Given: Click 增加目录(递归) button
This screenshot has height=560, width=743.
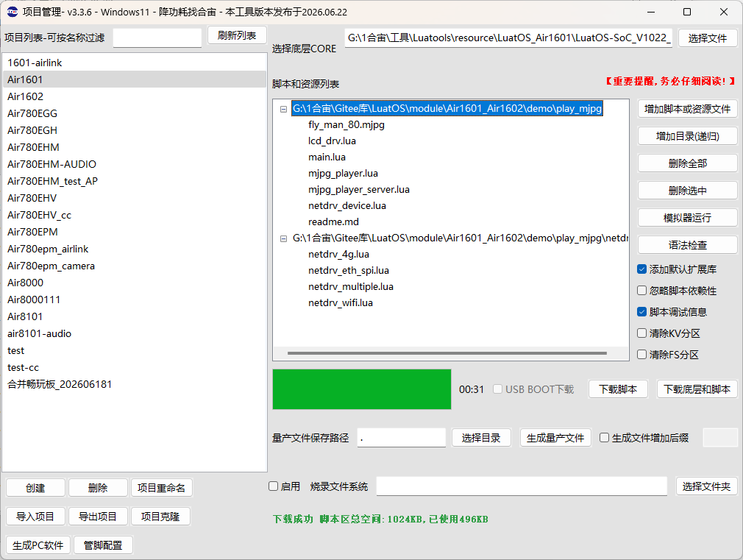Looking at the screenshot, I should (x=688, y=136).
